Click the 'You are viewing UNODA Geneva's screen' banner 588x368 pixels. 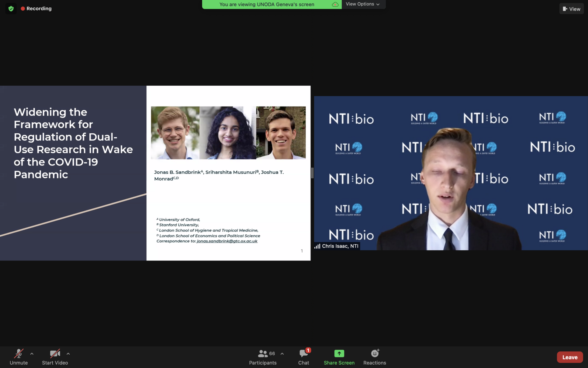(267, 4)
